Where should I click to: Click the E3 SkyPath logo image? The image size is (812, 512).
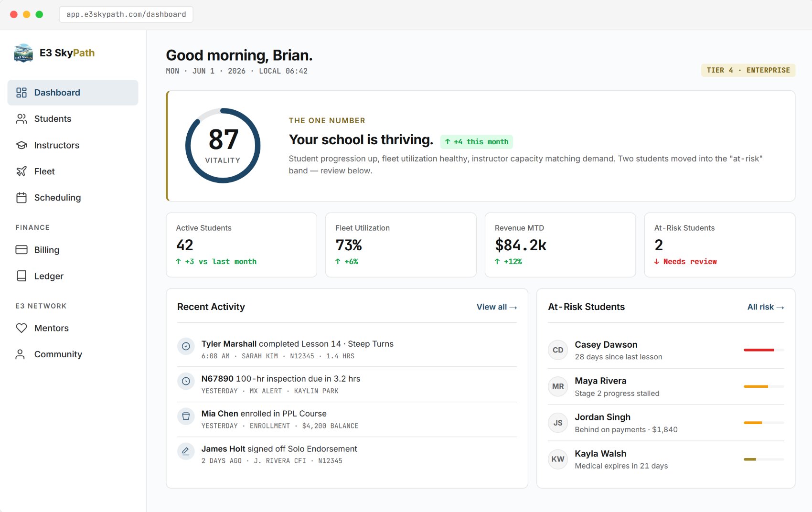pyautogui.click(x=23, y=53)
